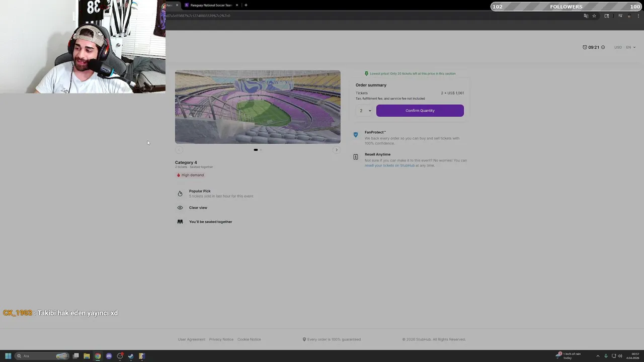Show previous stadium view image arrow

click(x=179, y=150)
